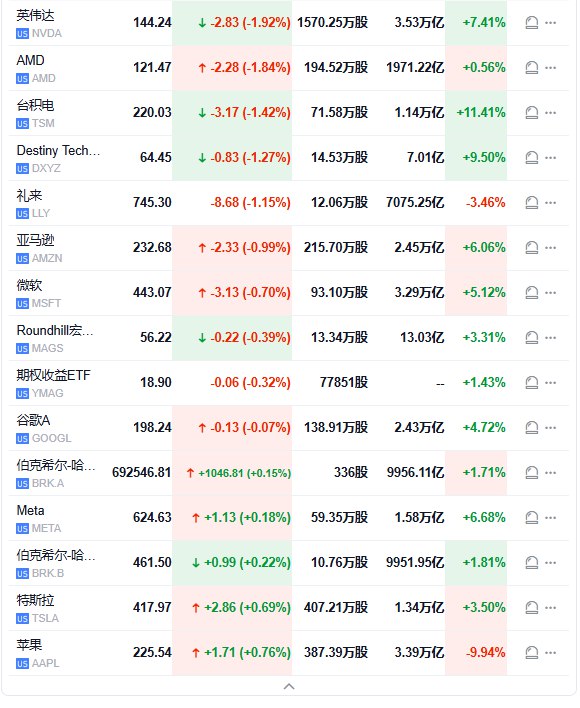Click percentage +11.41% for TSM
580x708 pixels.
(x=481, y=113)
